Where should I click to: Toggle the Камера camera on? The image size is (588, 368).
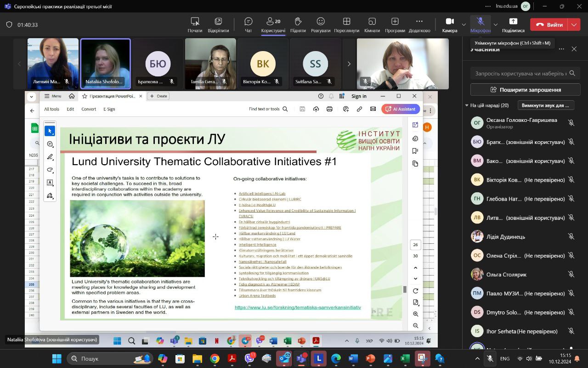[450, 25]
